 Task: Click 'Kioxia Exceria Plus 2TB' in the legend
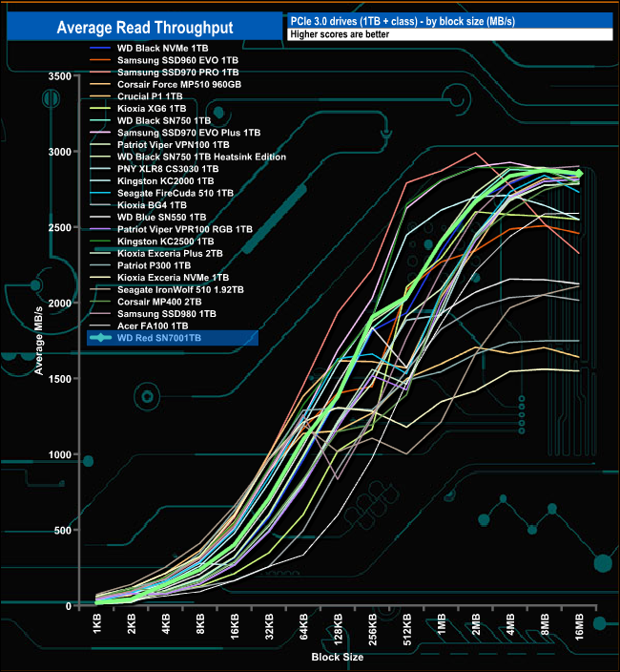pyautogui.click(x=170, y=253)
